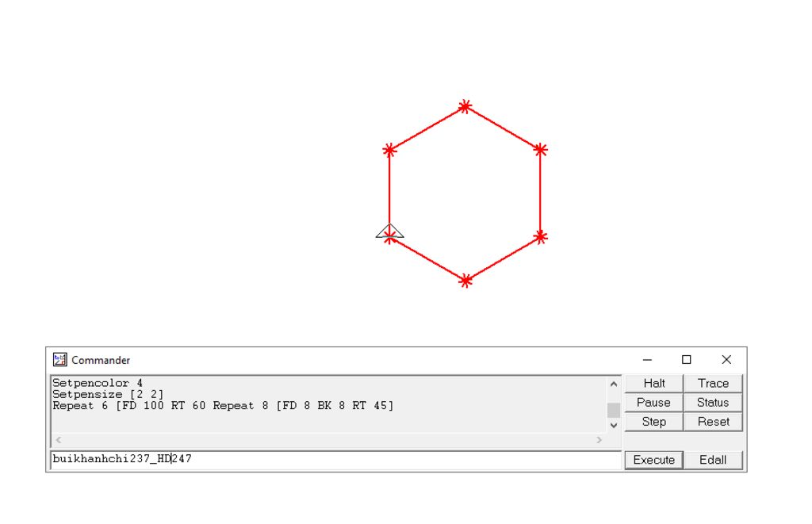Screen dimensions: 812x524
Task: Minimize the Commander window
Action: click(x=647, y=359)
